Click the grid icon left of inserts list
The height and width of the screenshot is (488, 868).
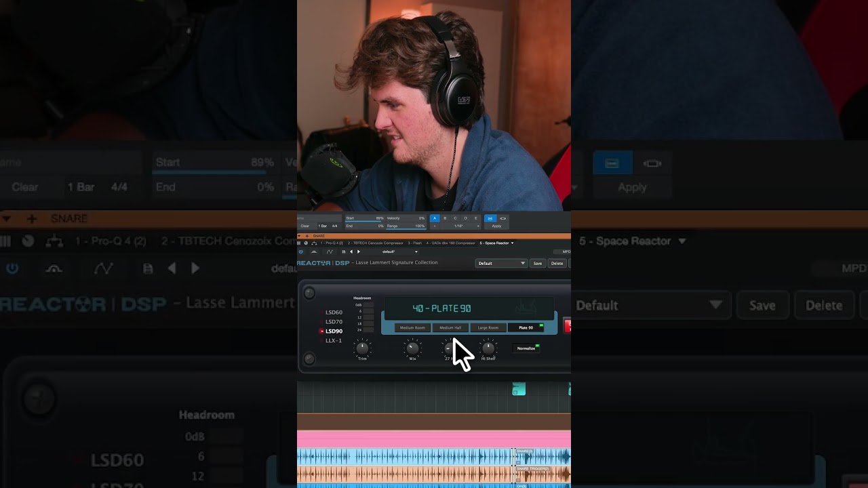299,243
